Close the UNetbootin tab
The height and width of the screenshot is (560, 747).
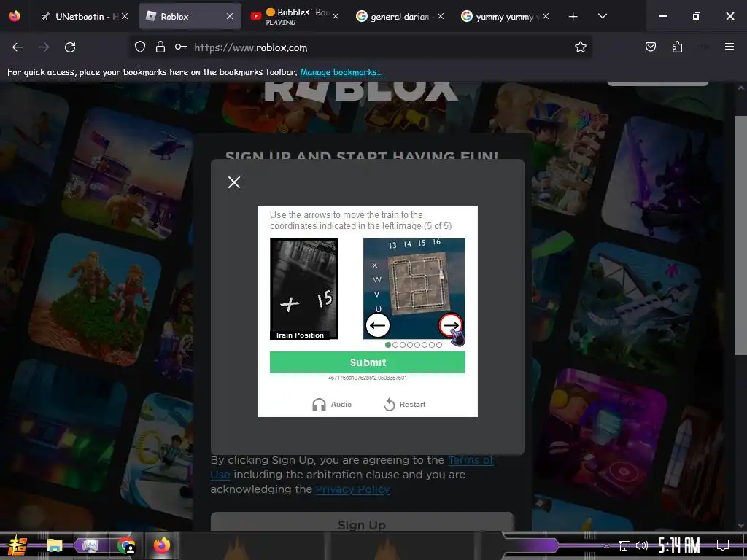click(x=125, y=16)
